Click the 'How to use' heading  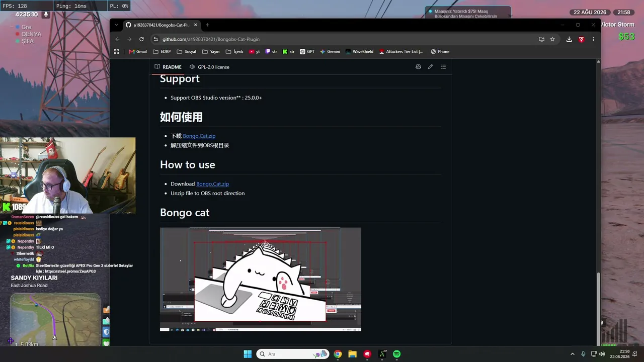click(188, 165)
